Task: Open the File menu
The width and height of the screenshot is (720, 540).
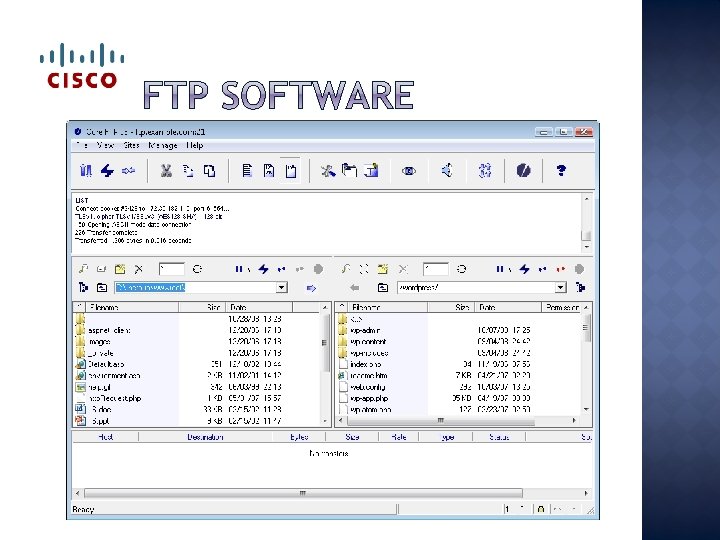Action: point(82,145)
